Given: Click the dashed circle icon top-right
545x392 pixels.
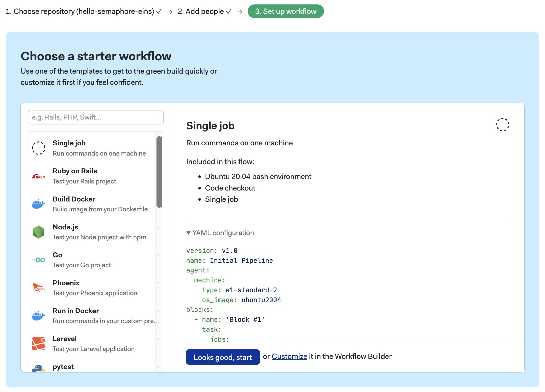Looking at the screenshot, I should click(x=503, y=125).
